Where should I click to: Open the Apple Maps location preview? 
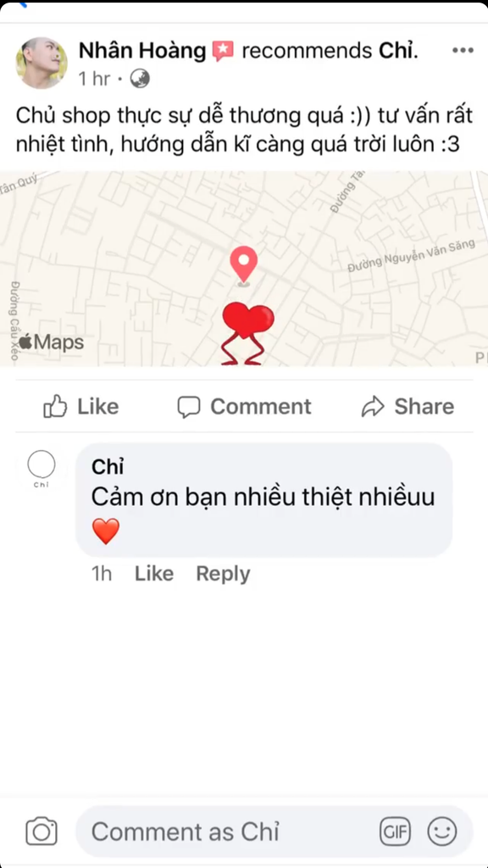(x=244, y=269)
